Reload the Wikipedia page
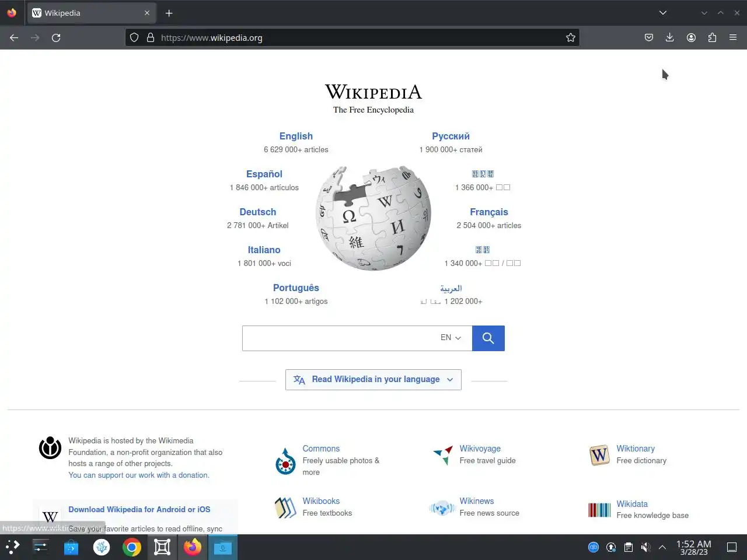This screenshot has height=560, width=747. click(56, 37)
